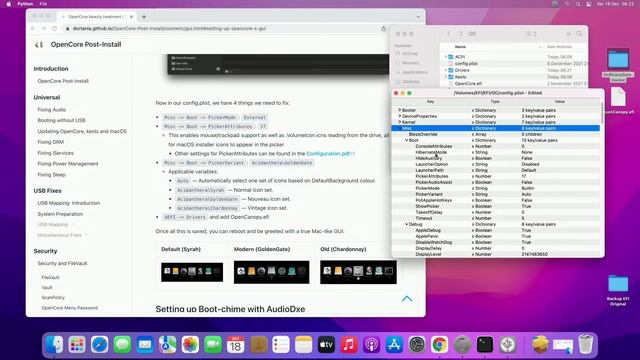Image resolution: width=640 pixels, height=360 pixels.
Task: Open type popup for PickerVariant row
Action: pos(473,194)
